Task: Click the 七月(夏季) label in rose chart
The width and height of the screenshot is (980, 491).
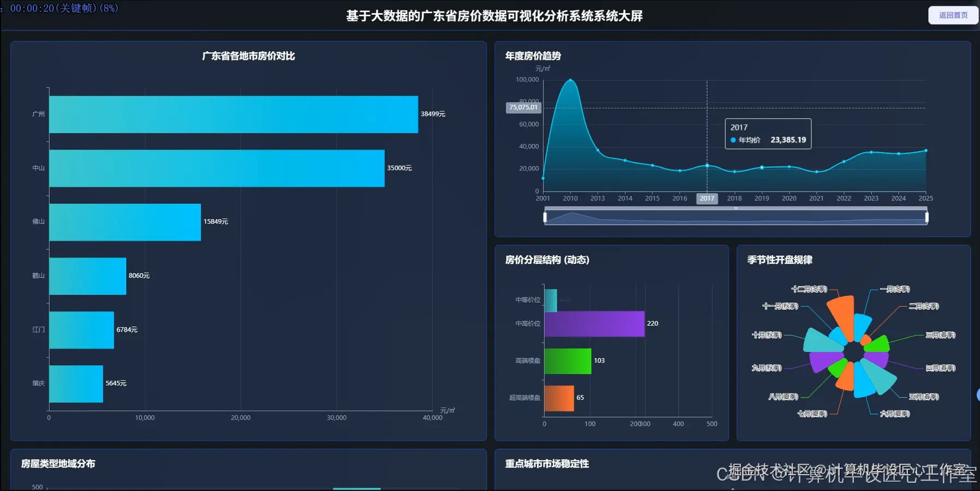Action: click(812, 414)
